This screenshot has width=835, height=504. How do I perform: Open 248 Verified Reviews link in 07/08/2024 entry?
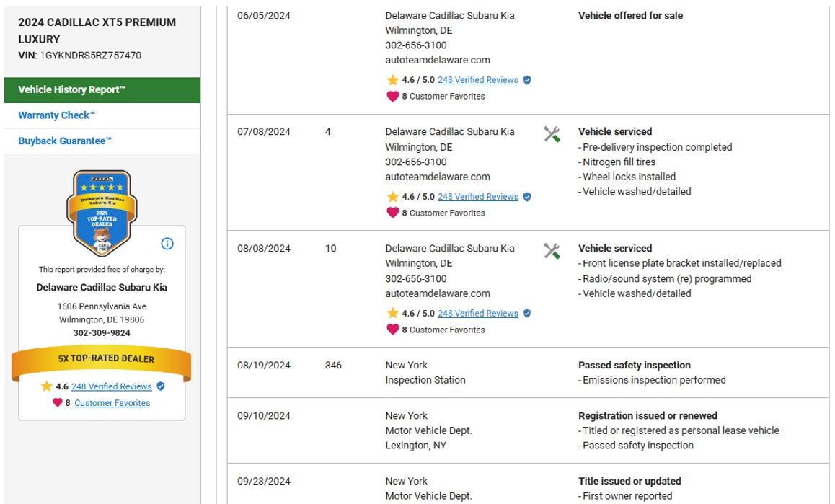[x=477, y=197]
